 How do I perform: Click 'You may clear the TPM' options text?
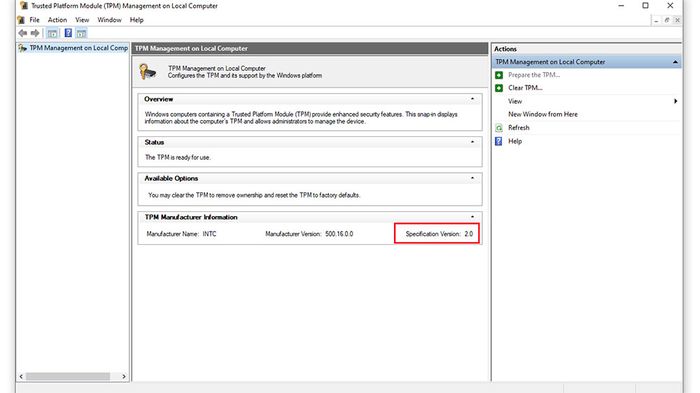coord(254,195)
